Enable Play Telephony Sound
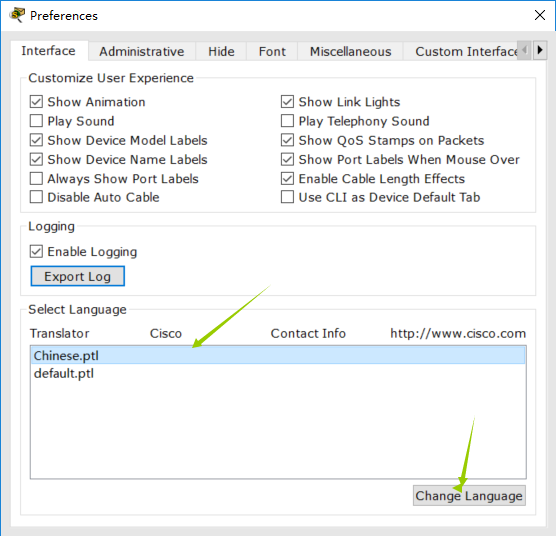556x536 pixels. click(x=287, y=121)
